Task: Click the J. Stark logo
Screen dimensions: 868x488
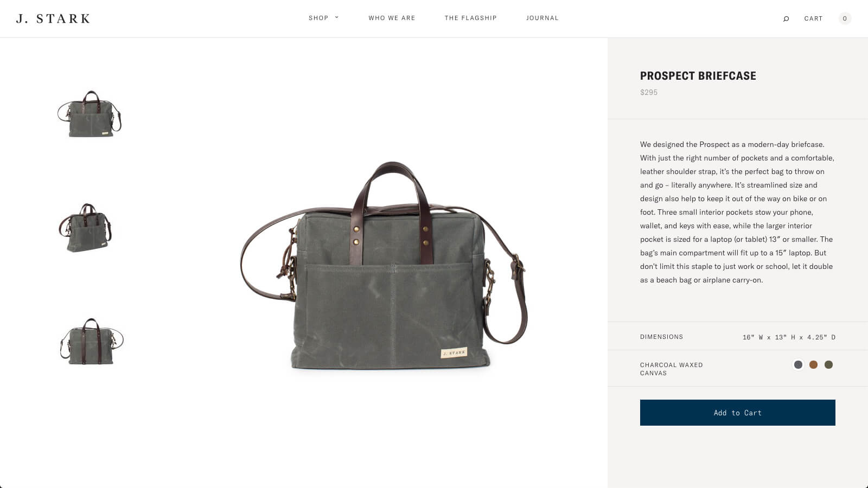Action: [53, 18]
